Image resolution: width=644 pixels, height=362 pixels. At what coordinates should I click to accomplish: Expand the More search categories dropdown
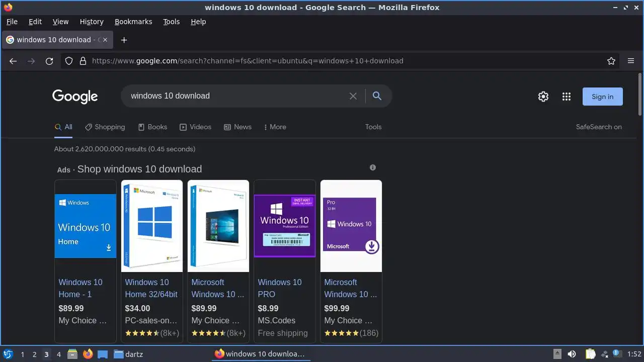pyautogui.click(x=275, y=127)
